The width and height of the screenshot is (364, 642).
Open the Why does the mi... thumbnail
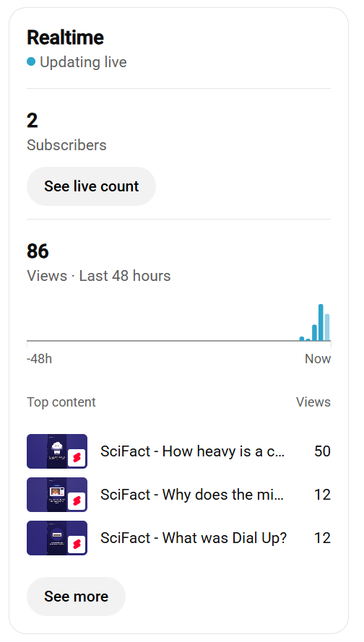point(57,495)
